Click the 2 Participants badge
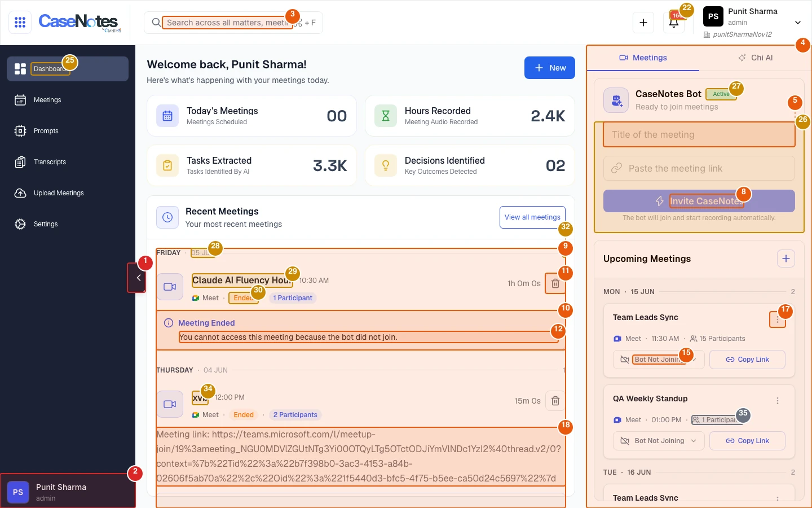812x508 pixels. (295, 415)
